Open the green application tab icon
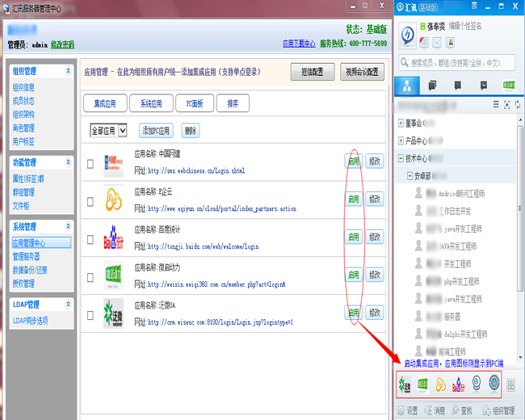This screenshot has height=420, width=525. coord(509,86)
